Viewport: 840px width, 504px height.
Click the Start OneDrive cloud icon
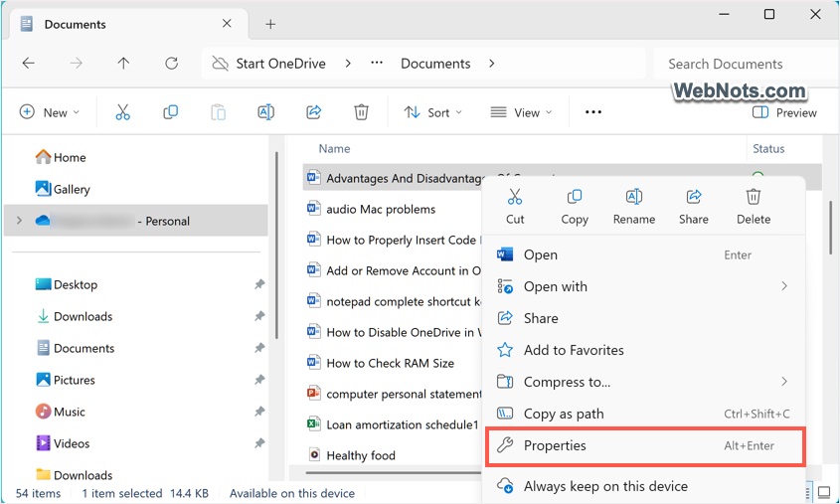click(x=220, y=64)
